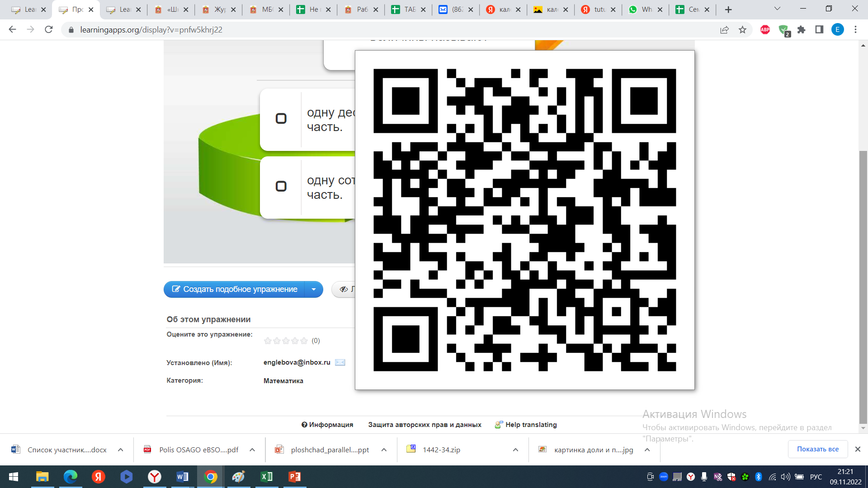The width and height of the screenshot is (868, 488).
Task: Switch to the tutu Yandex tab
Action: click(x=598, y=9)
